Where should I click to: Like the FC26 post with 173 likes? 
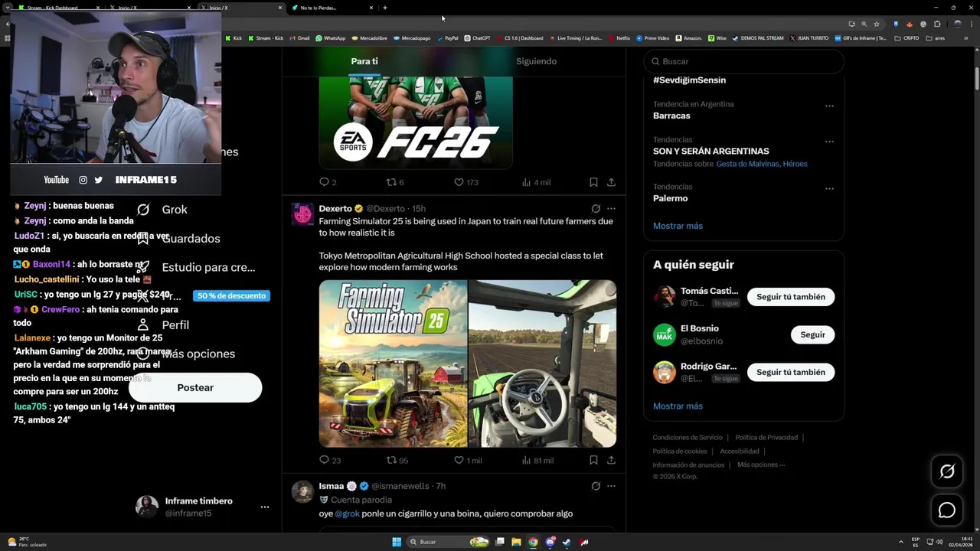coord(466,182)
